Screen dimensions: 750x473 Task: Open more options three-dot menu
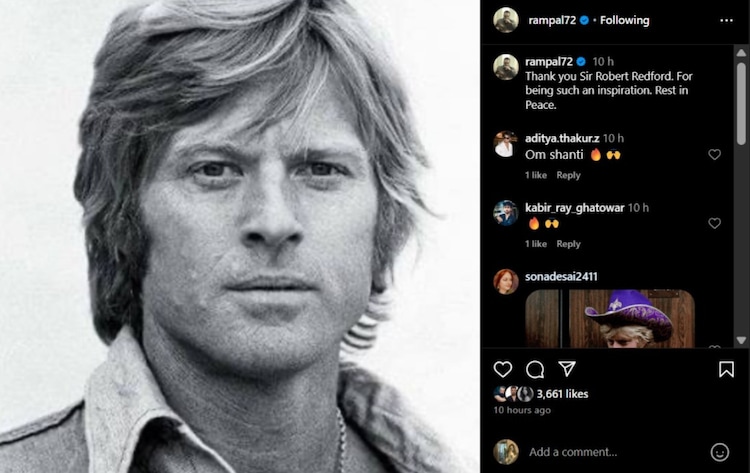[726, 20]
